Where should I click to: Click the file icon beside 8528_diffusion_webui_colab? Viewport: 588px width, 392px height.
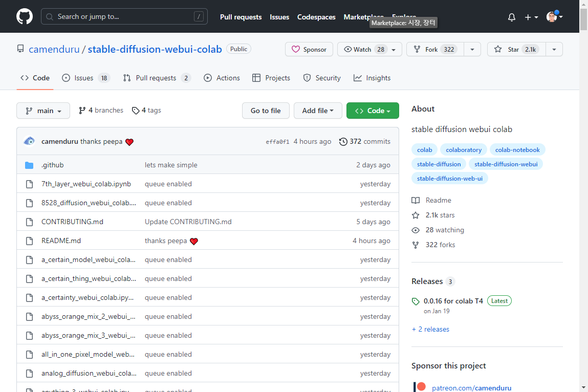click(x=29, y=203)
